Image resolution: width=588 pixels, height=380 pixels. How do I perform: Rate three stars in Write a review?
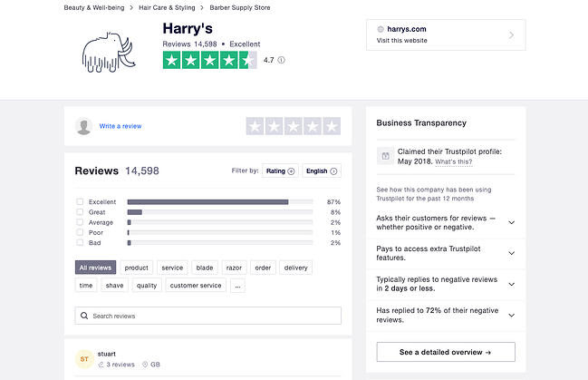[294, 126]
